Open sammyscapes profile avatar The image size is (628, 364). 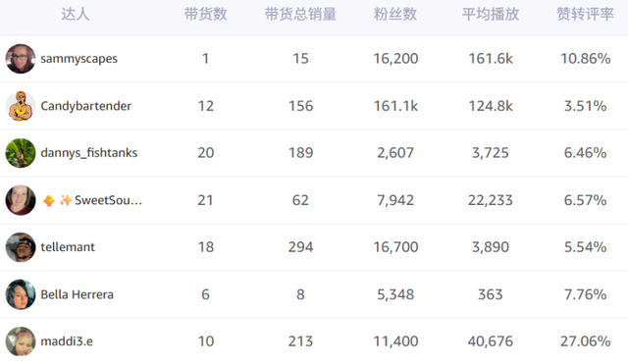point(21,59)
